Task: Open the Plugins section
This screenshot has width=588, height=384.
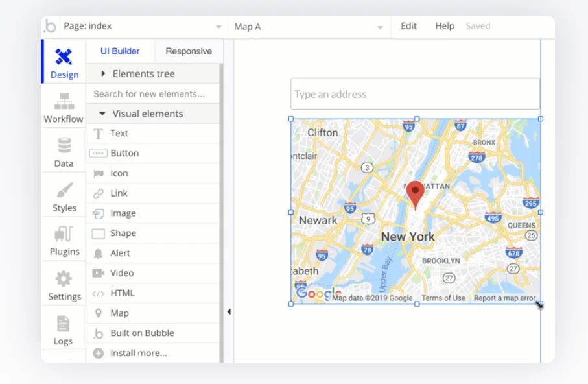Action: pyautogui.click(x=64, y=241)
